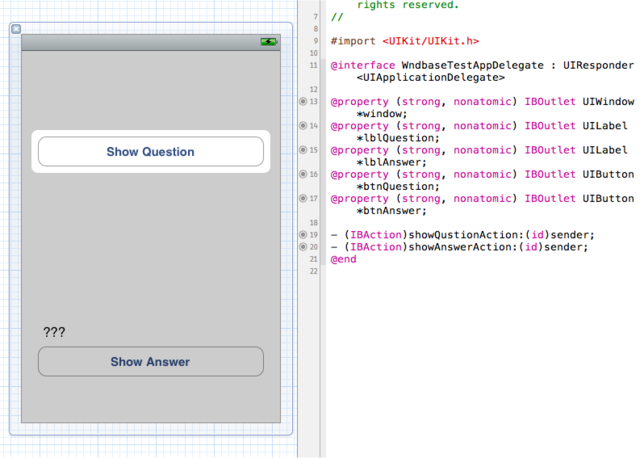Click the UIWindow type on line 13
The width and height of the screenshot is (640, 458).
[608, 102]
